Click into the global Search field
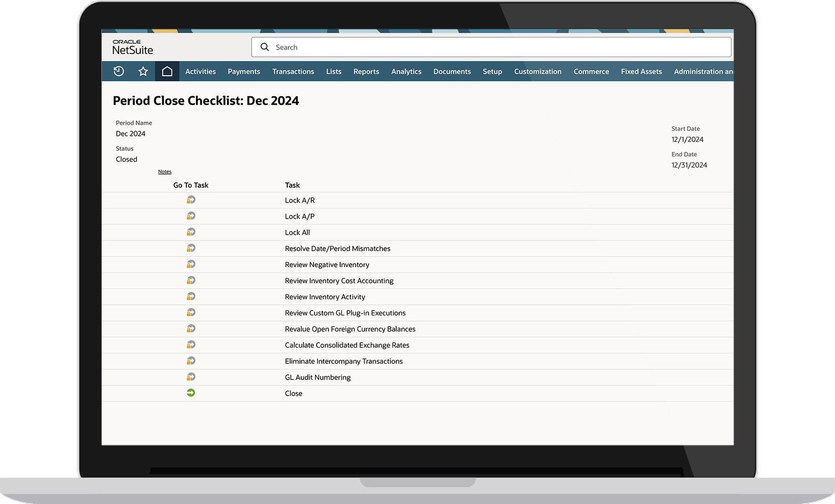 tap(491, 47)
